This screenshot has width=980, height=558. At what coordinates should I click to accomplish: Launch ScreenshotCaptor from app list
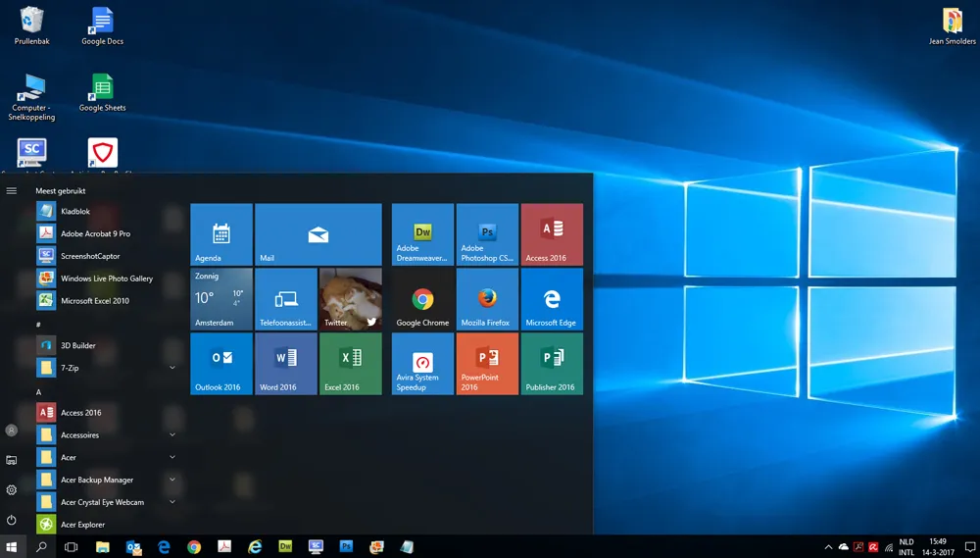[106, 257]
